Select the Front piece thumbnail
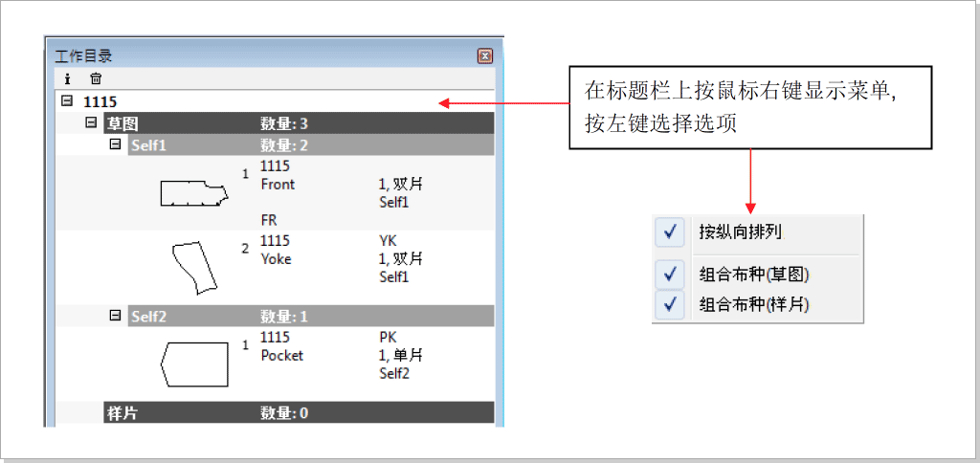This screenshot has height=463, width=980. coord(194,193)
